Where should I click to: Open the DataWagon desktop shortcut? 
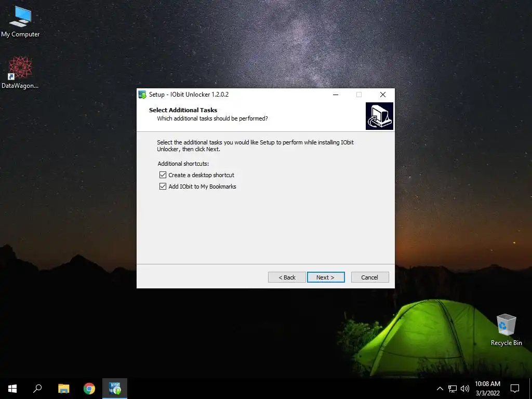click(20, 72)
